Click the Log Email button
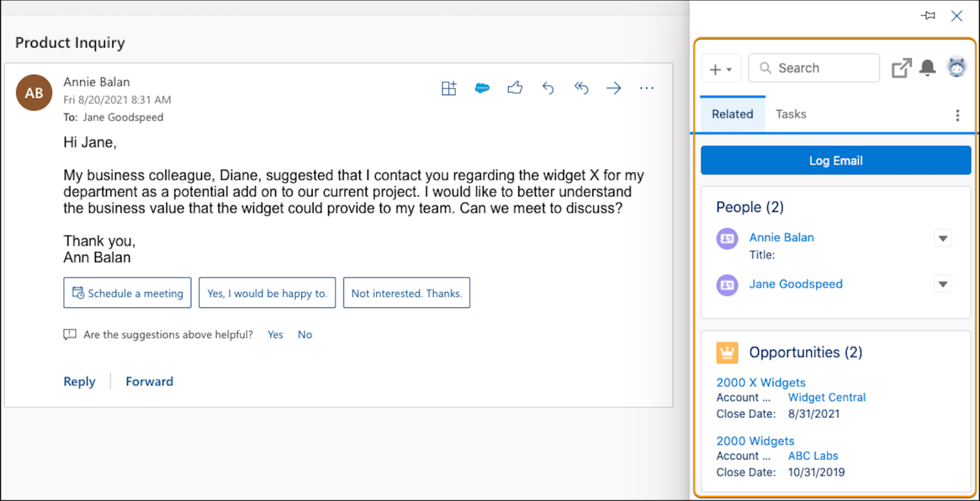Viewport: 980px width, 501px height. pyautogui.click(x=835, y=160)
